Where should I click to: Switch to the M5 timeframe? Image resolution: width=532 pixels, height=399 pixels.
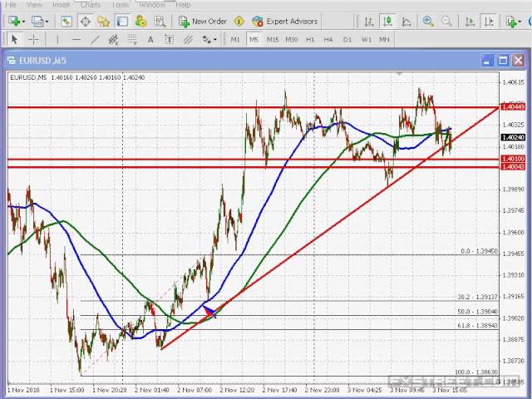pos(254,40)
